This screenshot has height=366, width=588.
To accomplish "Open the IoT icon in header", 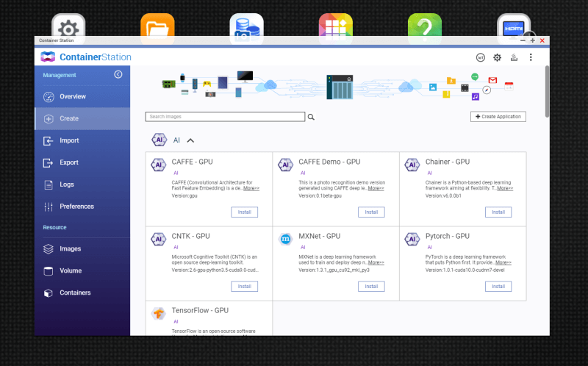I will [481, 57].
